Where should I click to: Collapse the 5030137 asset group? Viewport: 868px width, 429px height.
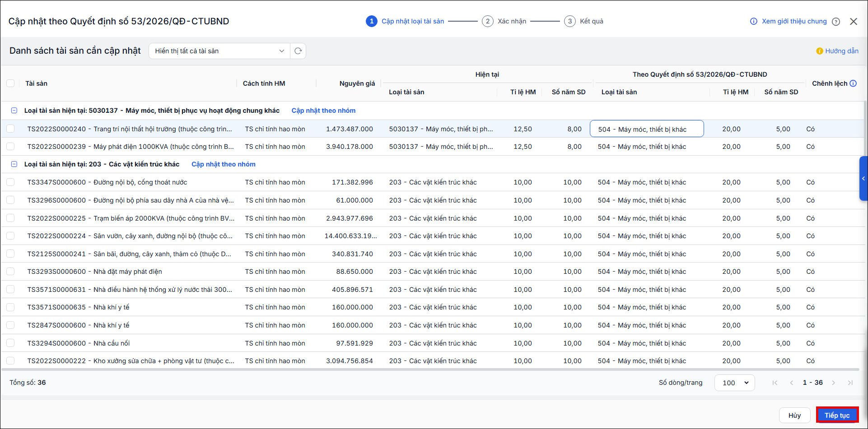pos(14,111)
